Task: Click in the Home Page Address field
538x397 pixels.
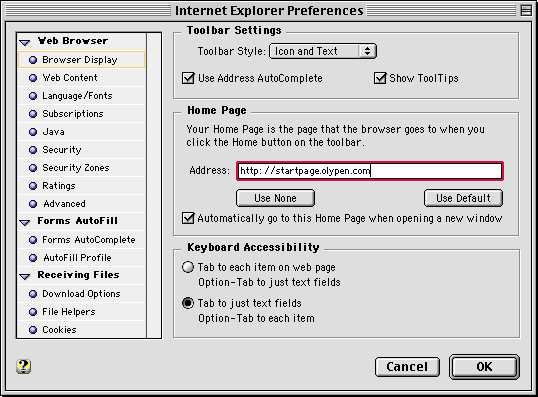Action: click(x=370, y=171)
